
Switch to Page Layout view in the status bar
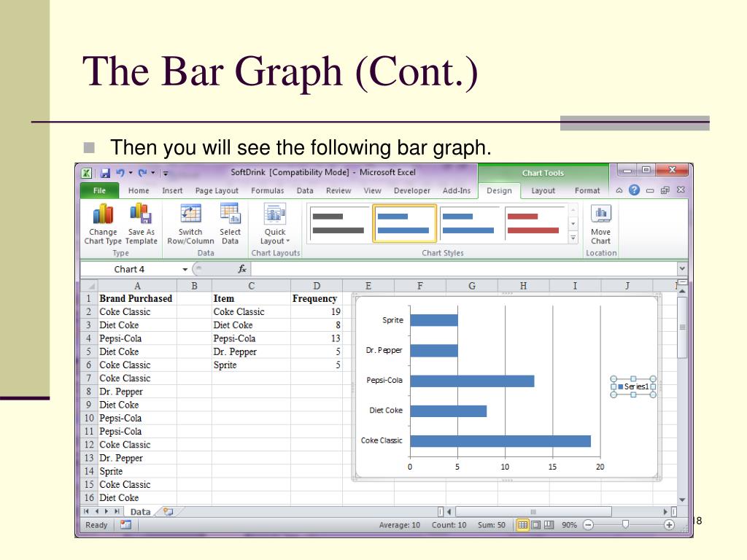(536, 525)
